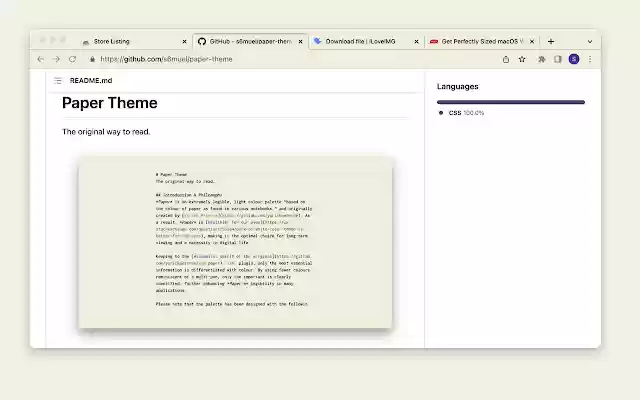Go back using the browser back arrow
The width and height of the screenshot is (640, 400).
point(40,59)
